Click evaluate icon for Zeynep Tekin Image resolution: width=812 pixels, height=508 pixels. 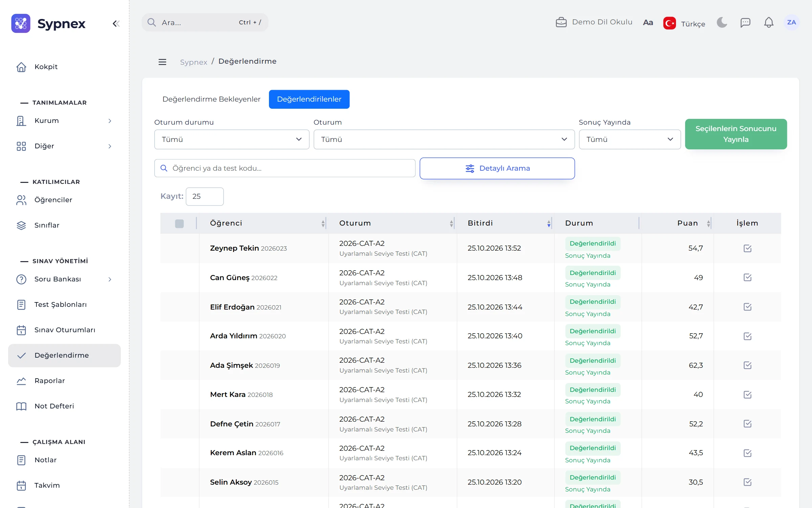pos(747,248)
